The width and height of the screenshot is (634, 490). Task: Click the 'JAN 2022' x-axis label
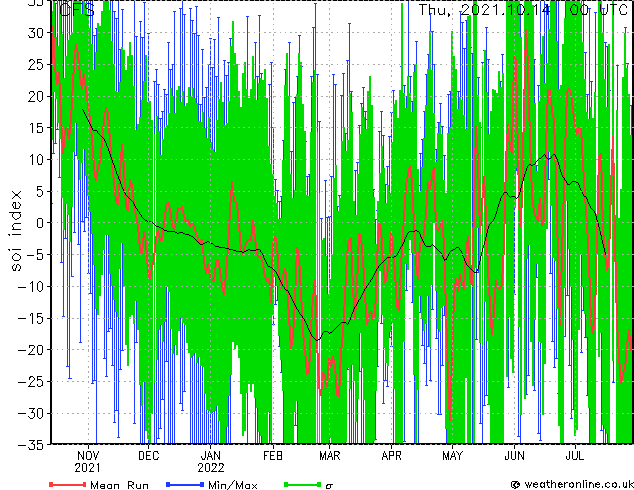pyautogui.click(x=211, y=462)
